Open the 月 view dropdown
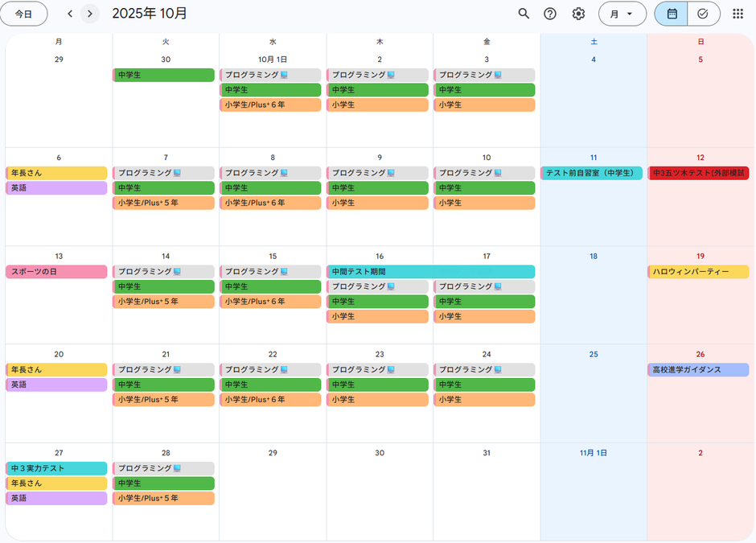Viewport: 756px width, 543px height. (x=622, y=14)
